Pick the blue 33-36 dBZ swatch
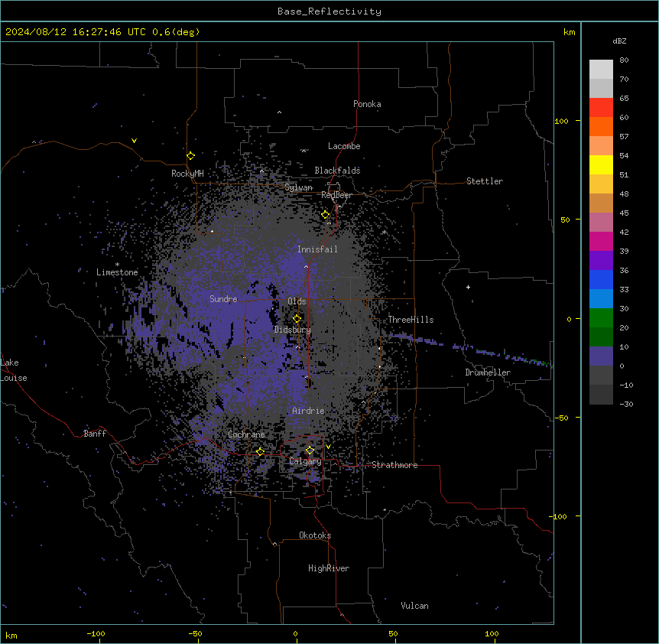Screen dimensions: 659x644 coord(601,279)
